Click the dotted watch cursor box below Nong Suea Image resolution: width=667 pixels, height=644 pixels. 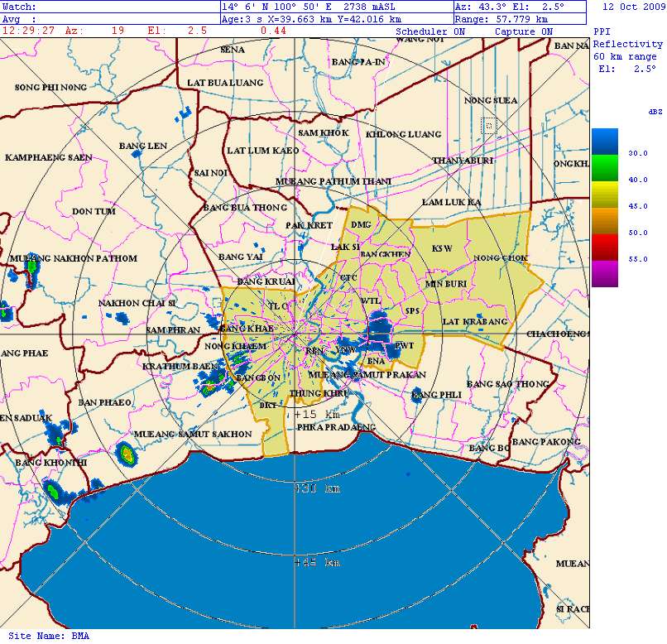489,126
